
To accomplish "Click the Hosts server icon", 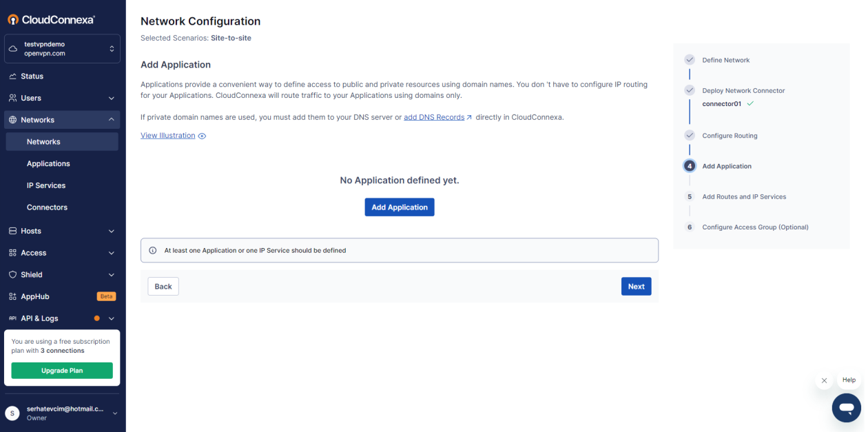I will (x=13, y=231).
